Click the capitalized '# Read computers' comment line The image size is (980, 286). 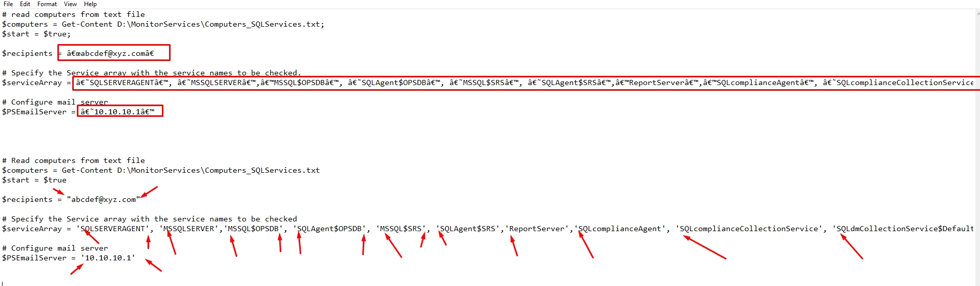pos(73,160)
